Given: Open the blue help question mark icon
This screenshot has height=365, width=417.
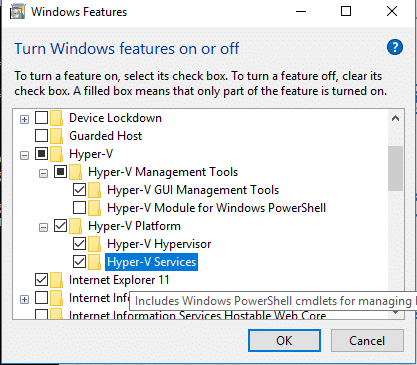Looking at the screenshot, I should point(395,47).
